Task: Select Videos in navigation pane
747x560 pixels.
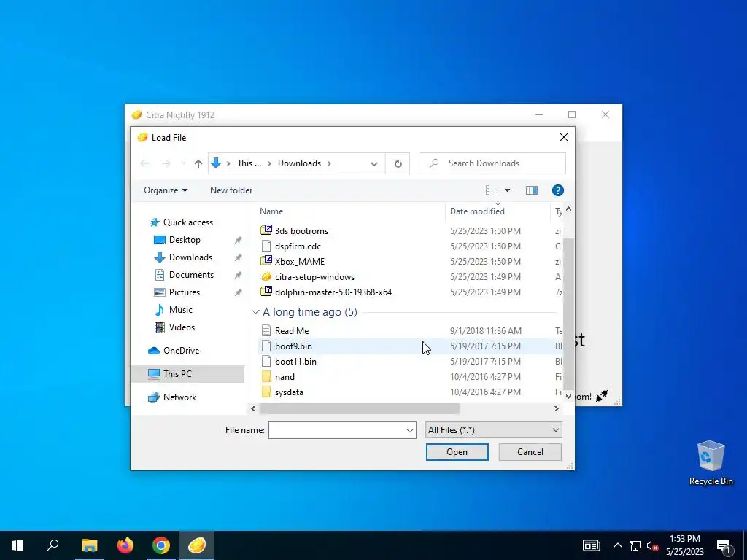Action: (182, 327)
